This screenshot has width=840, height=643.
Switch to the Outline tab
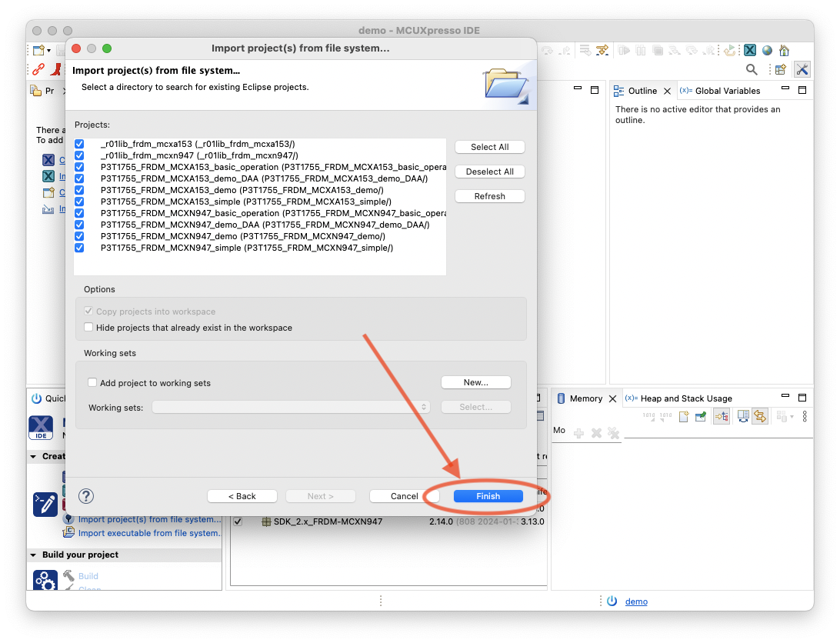(642, 91)
